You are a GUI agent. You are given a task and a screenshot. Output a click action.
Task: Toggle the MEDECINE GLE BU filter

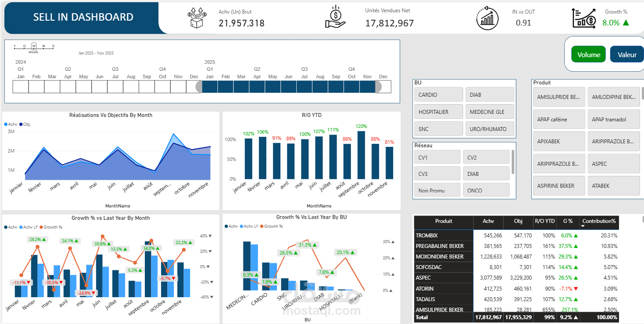click(489, 112)
